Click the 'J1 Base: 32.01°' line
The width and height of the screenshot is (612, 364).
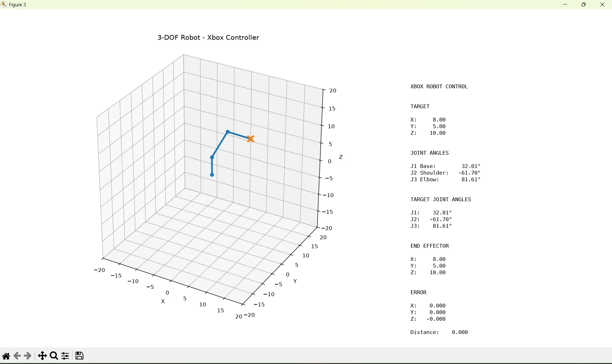click(445, 166)
